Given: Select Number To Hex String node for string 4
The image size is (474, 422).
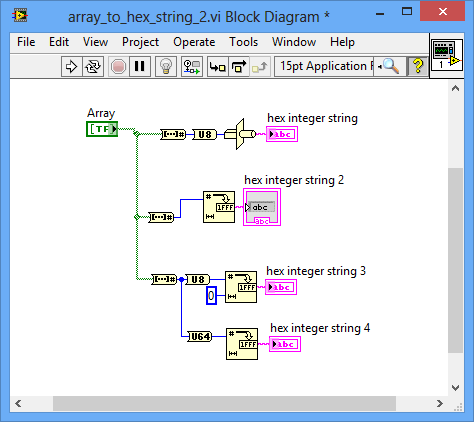Looking at the screenshot, I should 242,344.
